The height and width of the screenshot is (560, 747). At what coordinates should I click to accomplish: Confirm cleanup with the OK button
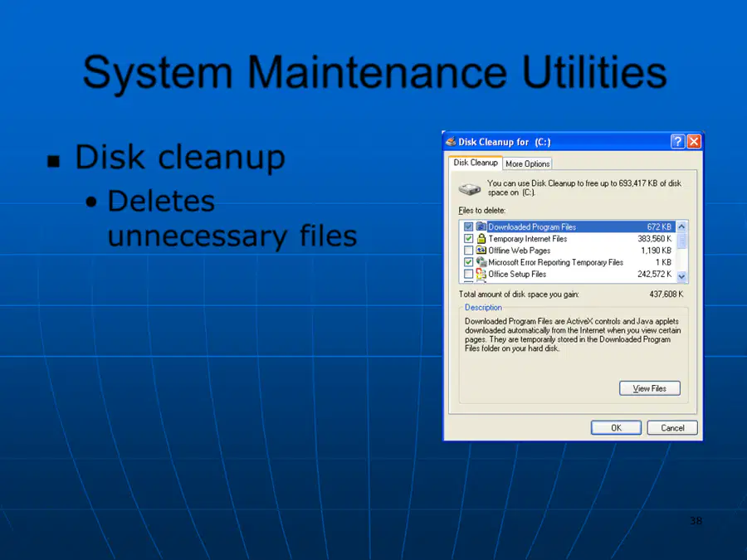point(616,427)
